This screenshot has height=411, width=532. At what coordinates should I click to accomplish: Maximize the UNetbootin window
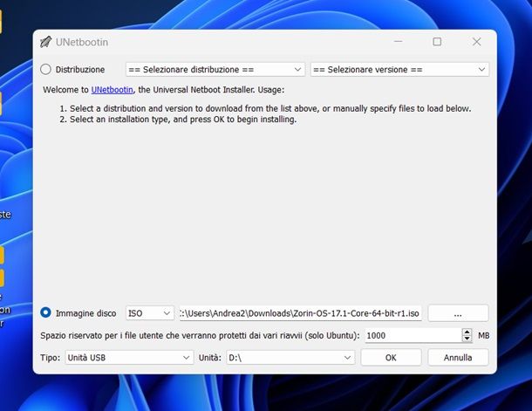[437, 41]
